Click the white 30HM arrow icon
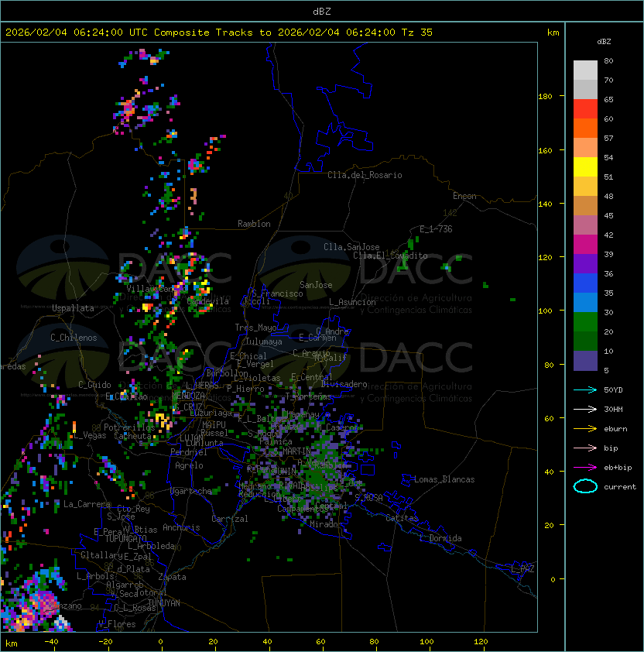 (585, 409)
